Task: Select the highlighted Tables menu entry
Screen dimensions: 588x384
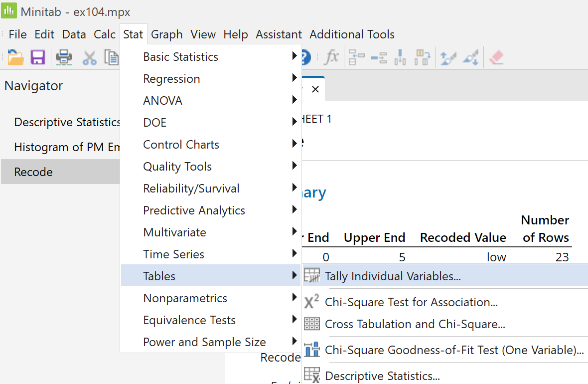Action: point(211,276)
